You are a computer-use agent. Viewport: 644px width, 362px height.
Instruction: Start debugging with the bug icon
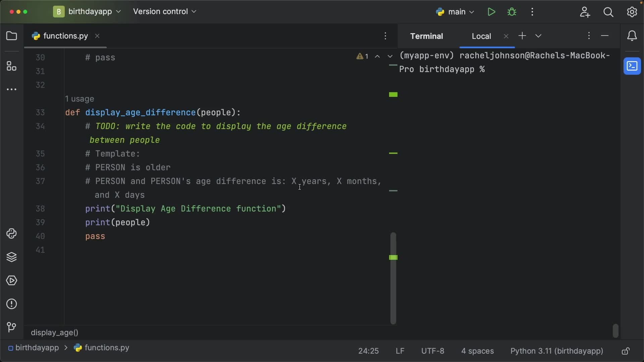[512, 12]
